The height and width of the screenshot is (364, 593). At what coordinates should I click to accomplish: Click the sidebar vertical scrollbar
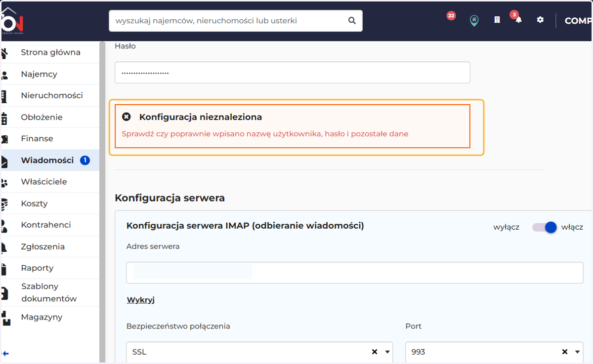[102, 202]
